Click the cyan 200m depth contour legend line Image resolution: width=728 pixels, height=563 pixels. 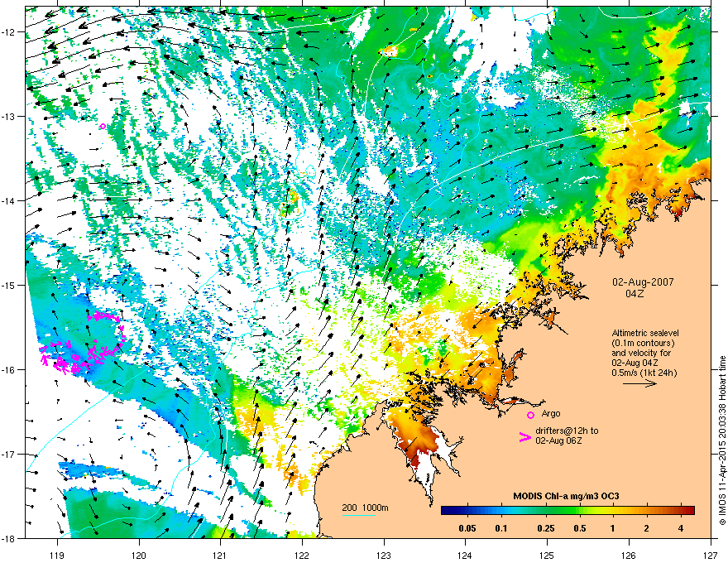(358, 515)
